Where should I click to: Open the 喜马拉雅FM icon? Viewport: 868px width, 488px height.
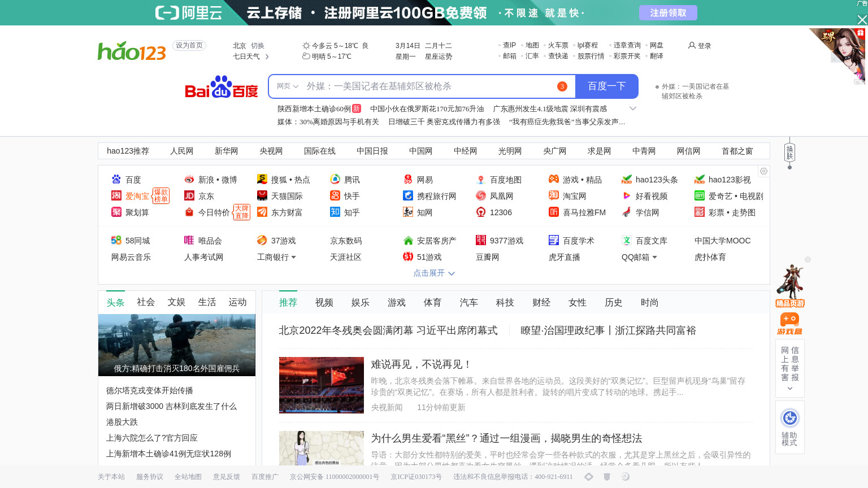point(554,212)
